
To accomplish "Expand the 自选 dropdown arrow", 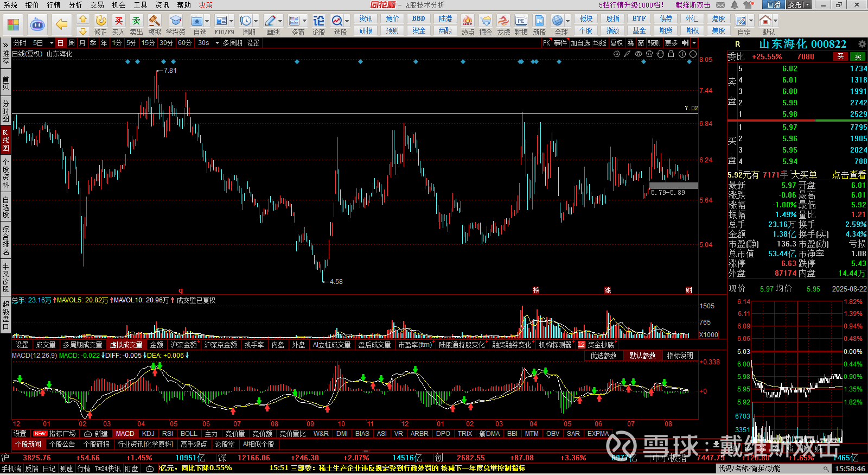I will [x=207, y=21].
